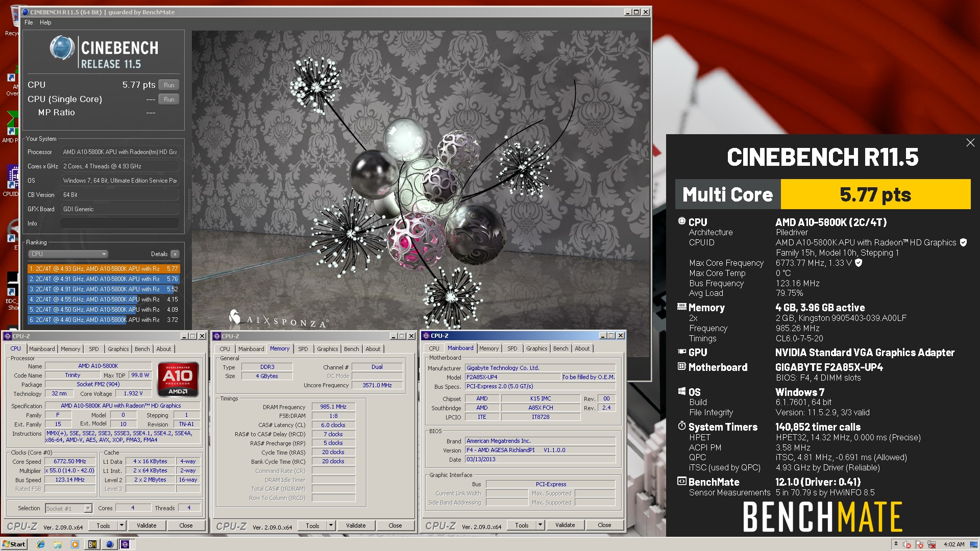Viewport: 980px width, 551px height.
Task: Click the Details arrow button in Ranking
Action: [175, 254]
